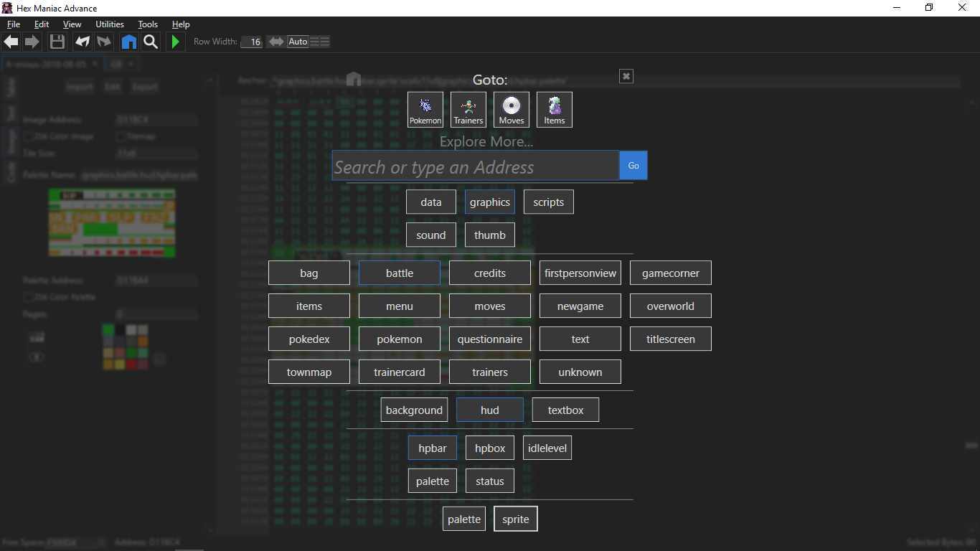The height and width of the screenshot is (551, 980).
Task: Select the Moves disc shortcut tile
Action: pos(512,110)
